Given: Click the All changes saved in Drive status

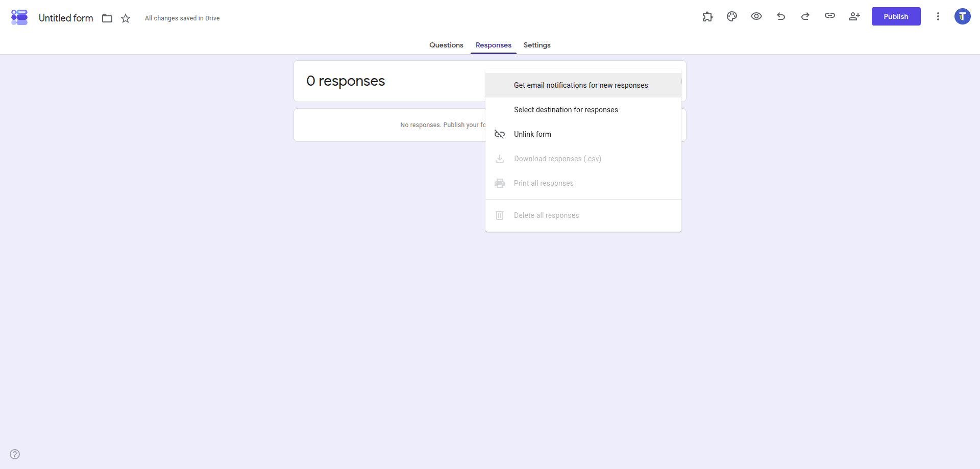Looking at the screenshot, I should [x=182, y=18].
